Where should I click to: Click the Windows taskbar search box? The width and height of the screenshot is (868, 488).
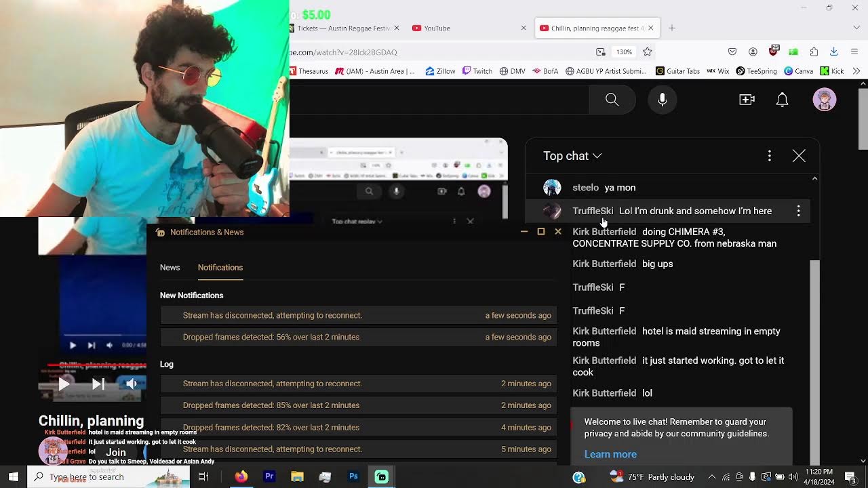click(x=108, y=476)
